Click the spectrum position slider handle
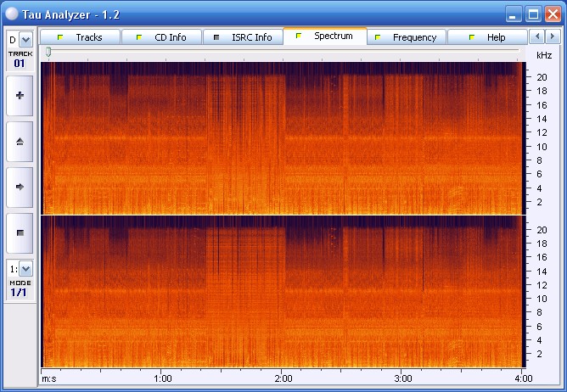This screenshot has height=392, width=567. tap(48, 53)
